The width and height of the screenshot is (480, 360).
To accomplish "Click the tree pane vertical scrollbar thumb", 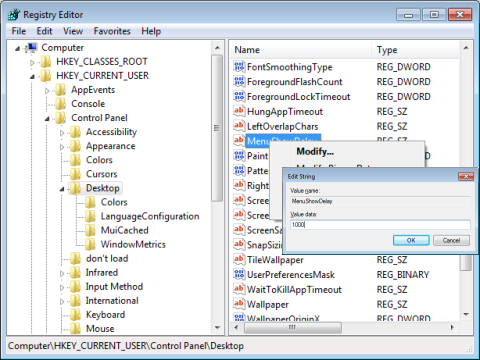I will [217, 128].
